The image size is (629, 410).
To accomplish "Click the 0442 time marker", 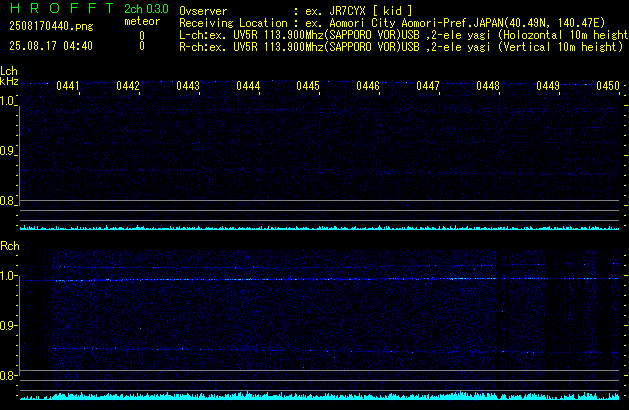I will 128,86.
